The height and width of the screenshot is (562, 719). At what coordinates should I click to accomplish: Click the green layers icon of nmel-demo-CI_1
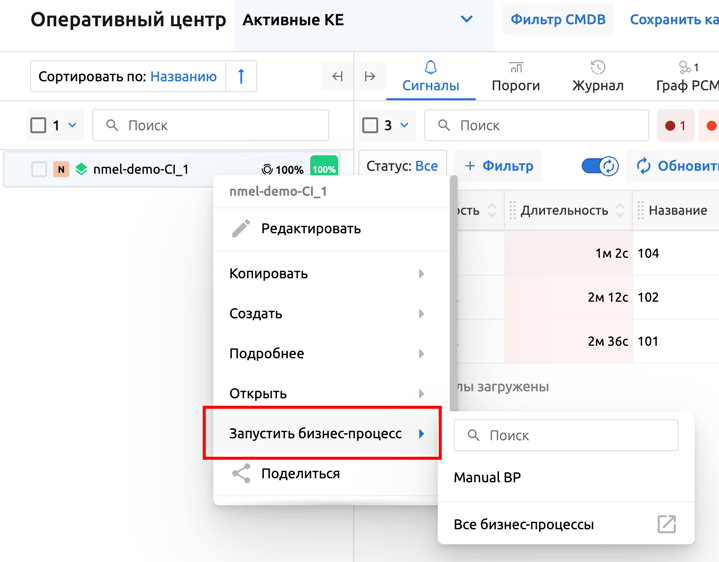81,170
